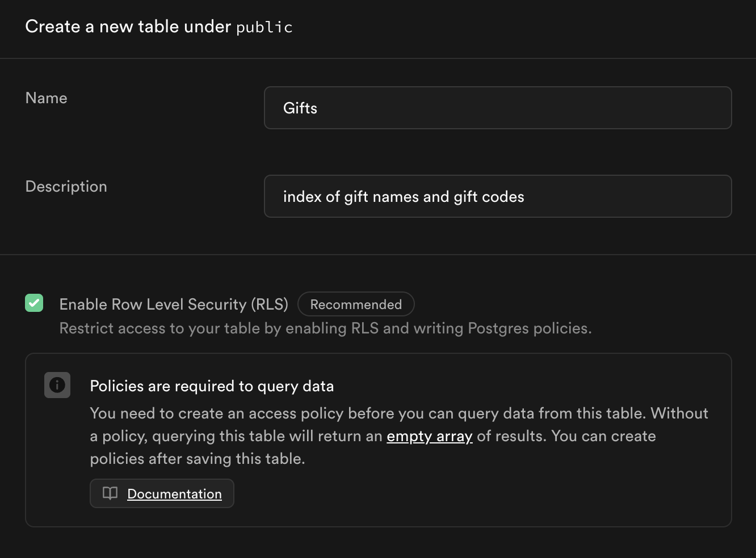Click the info icon in policies notice
The width and height of the screenshot is (756, 558).
click(x=57, y=385)
